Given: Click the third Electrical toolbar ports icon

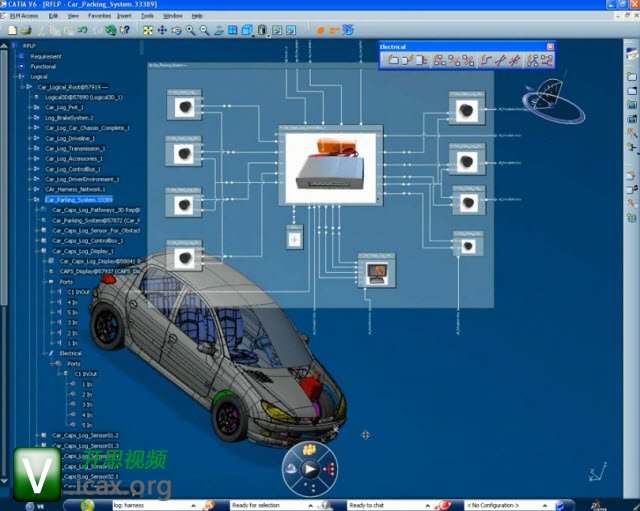Looking at the screenshot, I should coord(421,60).
